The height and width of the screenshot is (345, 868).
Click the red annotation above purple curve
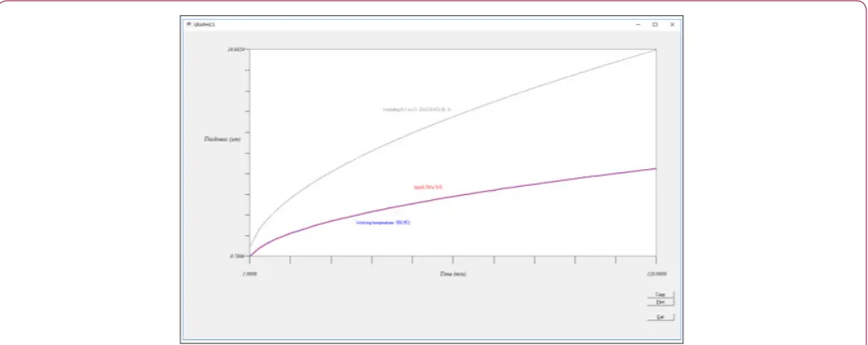pyautogui.click(x=429, y=187)
